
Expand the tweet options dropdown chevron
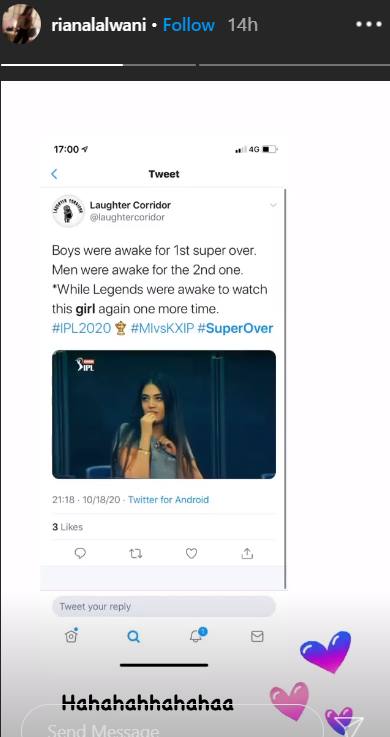273,205
